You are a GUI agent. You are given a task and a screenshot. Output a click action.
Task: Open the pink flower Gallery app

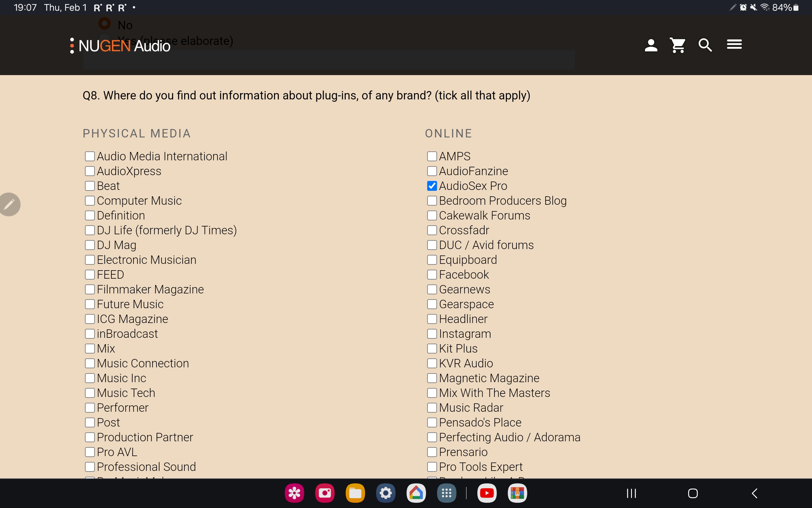coord(294,493)
